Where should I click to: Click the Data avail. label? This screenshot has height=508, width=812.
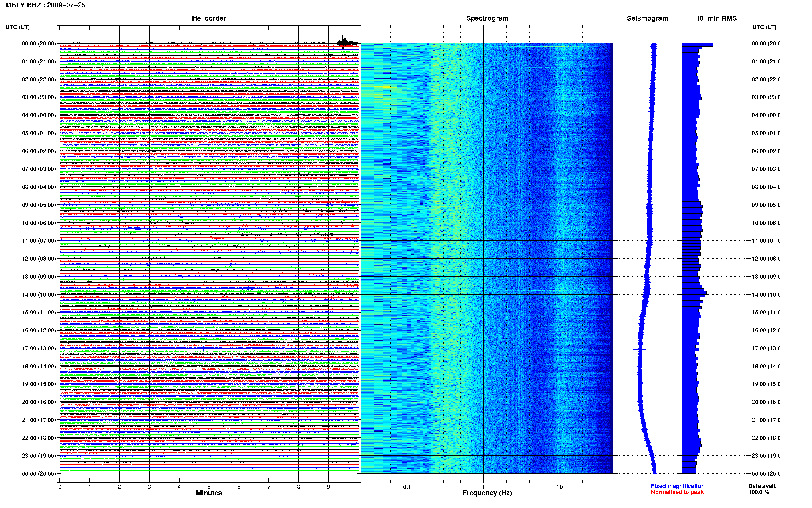point(762,486)
